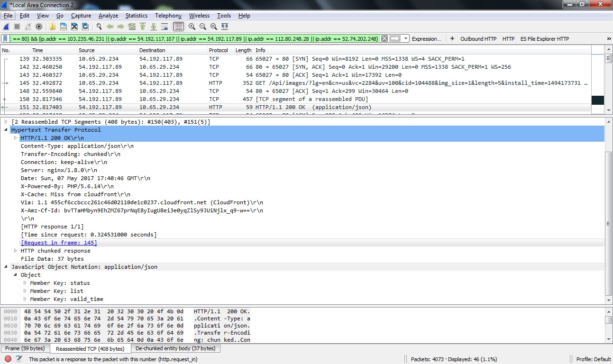Click the find packet magnifier icon

(x=99, y=27)
